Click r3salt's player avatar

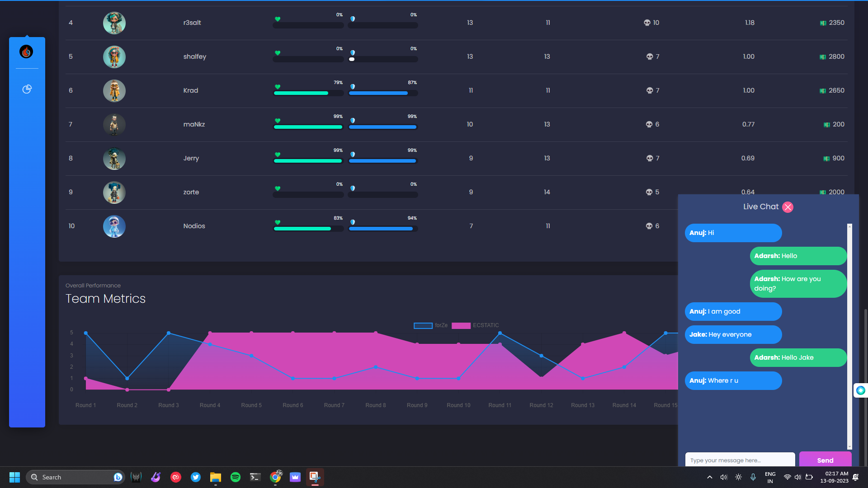(x=114, y=23)
